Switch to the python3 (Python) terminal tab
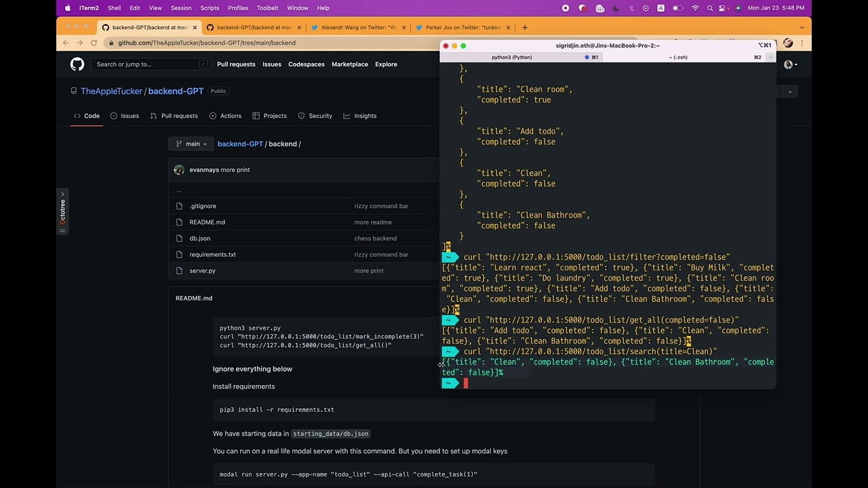The height and width of the screenshot is (488, 868). coord(512,57)
